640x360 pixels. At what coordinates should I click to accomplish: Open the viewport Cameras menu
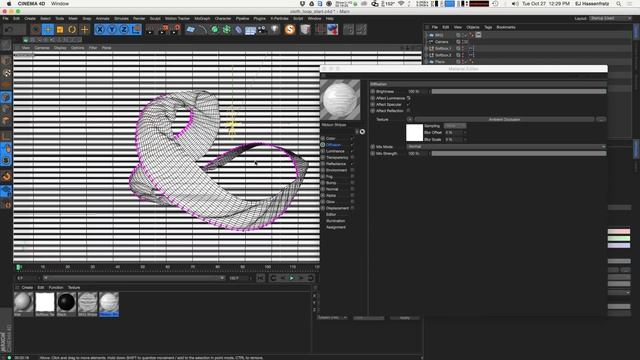point(42,48)
